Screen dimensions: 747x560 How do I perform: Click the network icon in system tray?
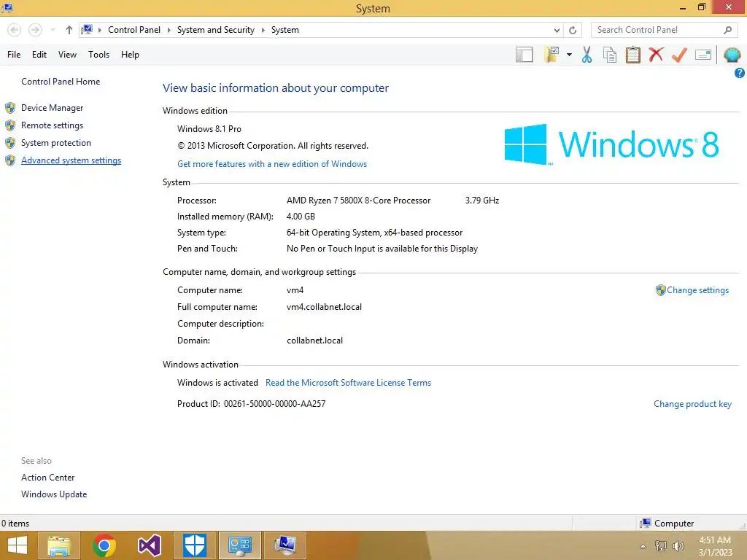[x=661, y=546]
